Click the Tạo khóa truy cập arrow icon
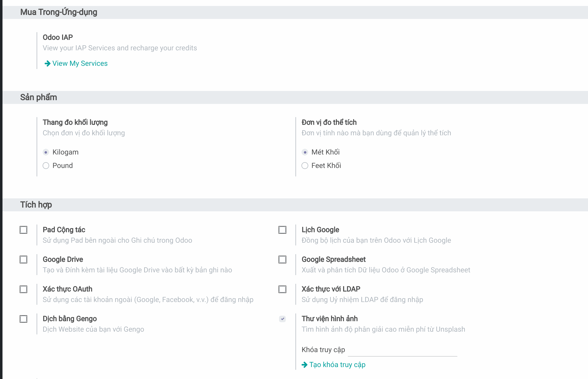Viewport: 588px width, 379px height. (x=304, y=365)
